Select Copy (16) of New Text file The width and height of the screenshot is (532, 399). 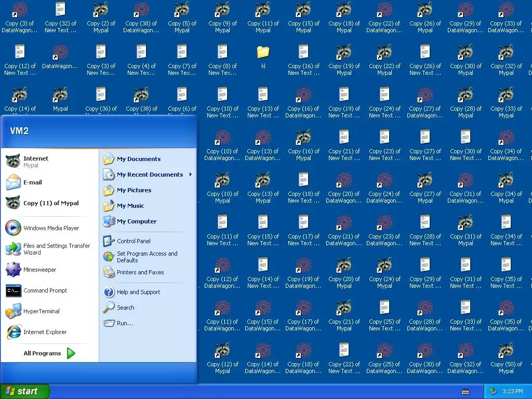[x=303, y=60]
